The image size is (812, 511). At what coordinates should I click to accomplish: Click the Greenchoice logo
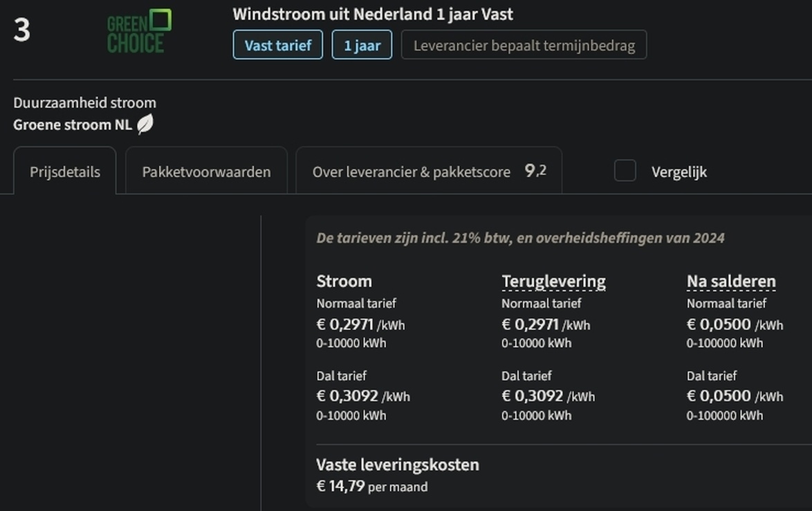click(139, 31)
